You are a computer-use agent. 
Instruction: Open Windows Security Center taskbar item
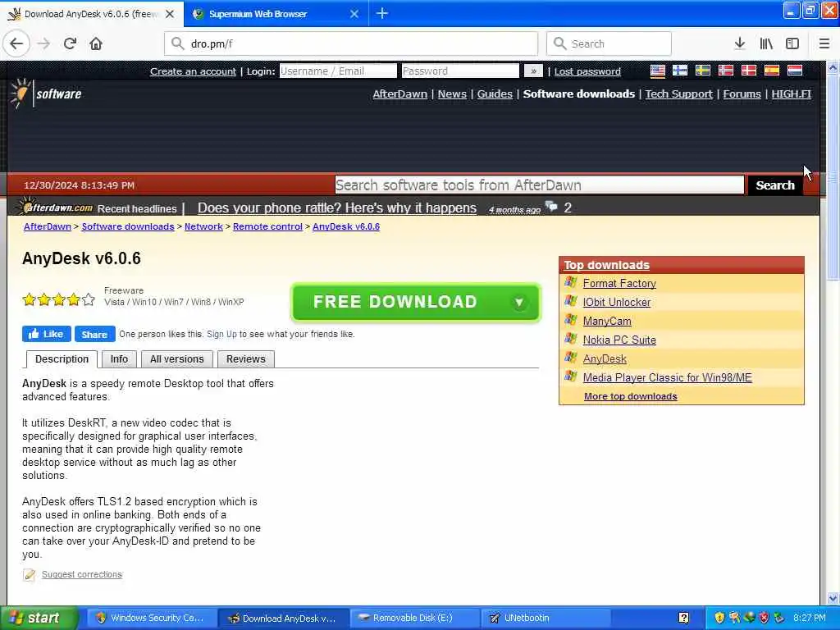(x=150, y=618)
